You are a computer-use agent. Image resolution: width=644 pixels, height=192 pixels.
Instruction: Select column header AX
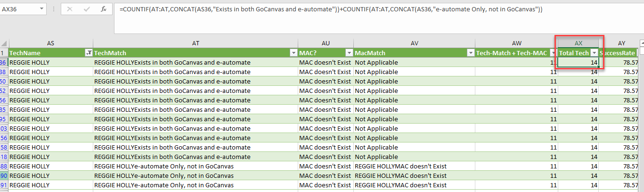point(579,43)
